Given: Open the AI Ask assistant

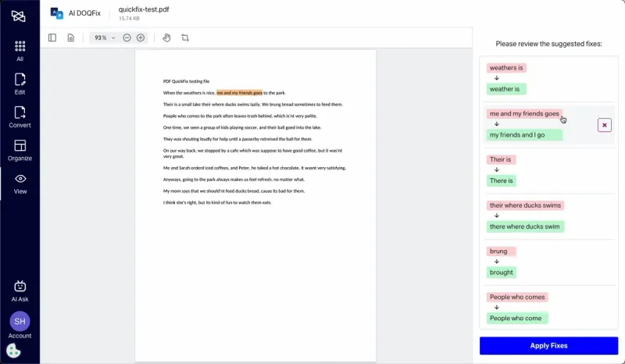Looking at the screenshot, I should point(20,291).
